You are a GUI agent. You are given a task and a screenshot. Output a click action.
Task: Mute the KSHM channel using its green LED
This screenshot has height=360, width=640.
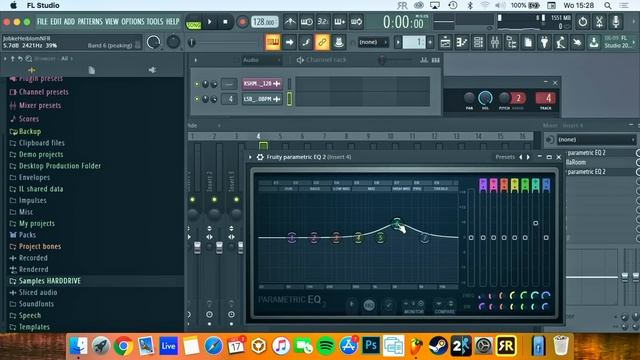tap(197, 84)
